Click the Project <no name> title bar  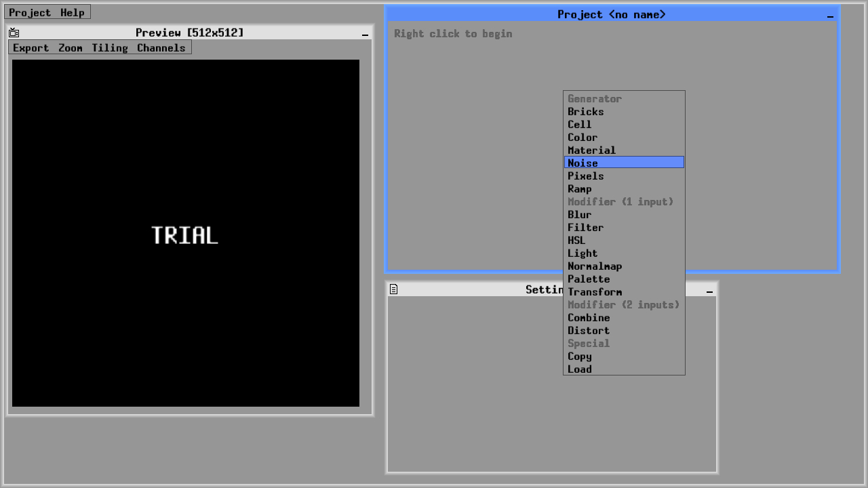point(612,14)
